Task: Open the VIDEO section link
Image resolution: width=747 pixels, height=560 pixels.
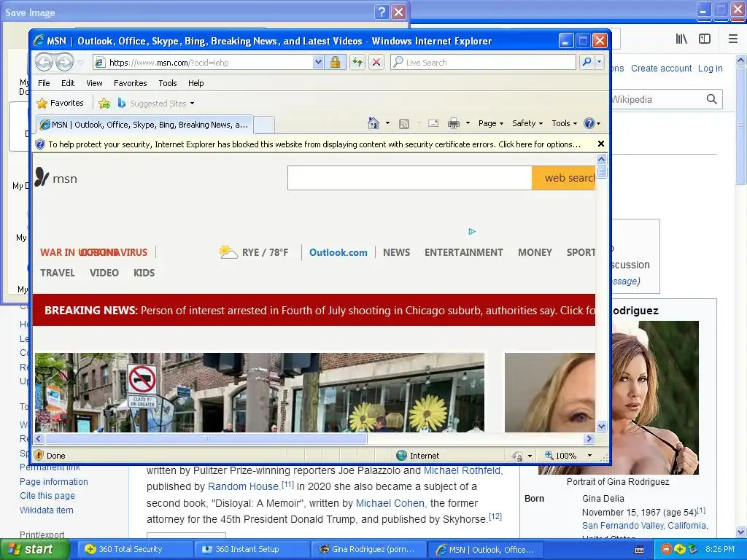Action: (104, 273)
